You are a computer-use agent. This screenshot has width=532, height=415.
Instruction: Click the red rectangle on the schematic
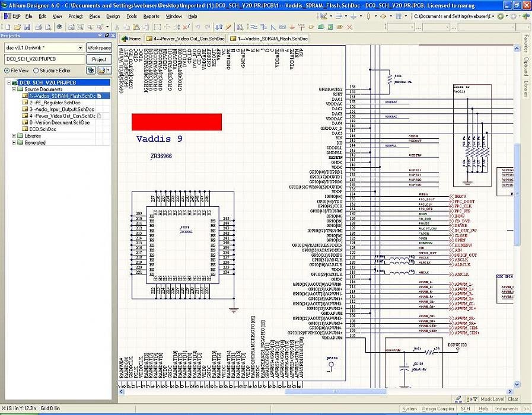[x=177, y=122]
